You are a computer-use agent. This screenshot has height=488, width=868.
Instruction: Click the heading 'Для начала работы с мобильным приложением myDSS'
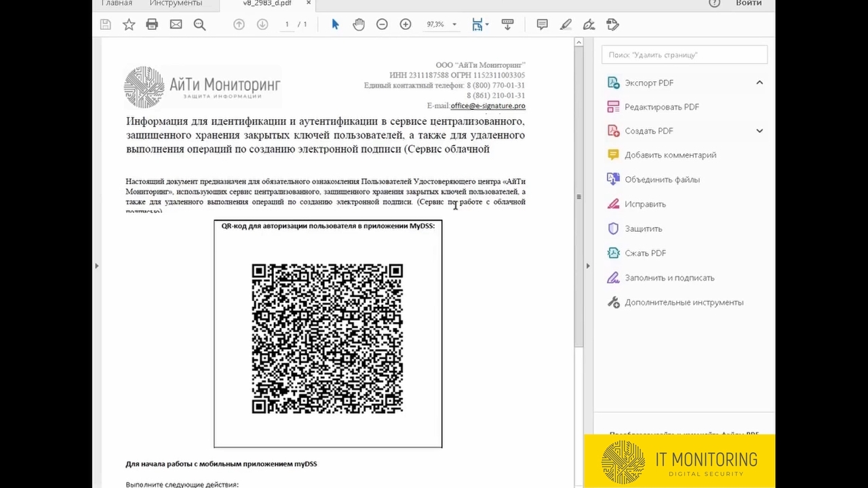click(x=221, y=464)
